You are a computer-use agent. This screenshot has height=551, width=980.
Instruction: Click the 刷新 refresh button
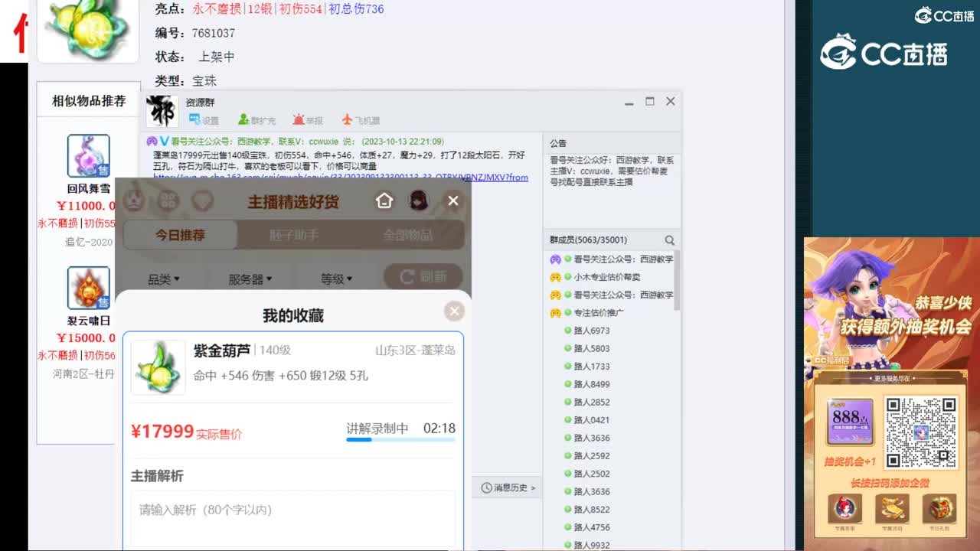pos(423,277)
